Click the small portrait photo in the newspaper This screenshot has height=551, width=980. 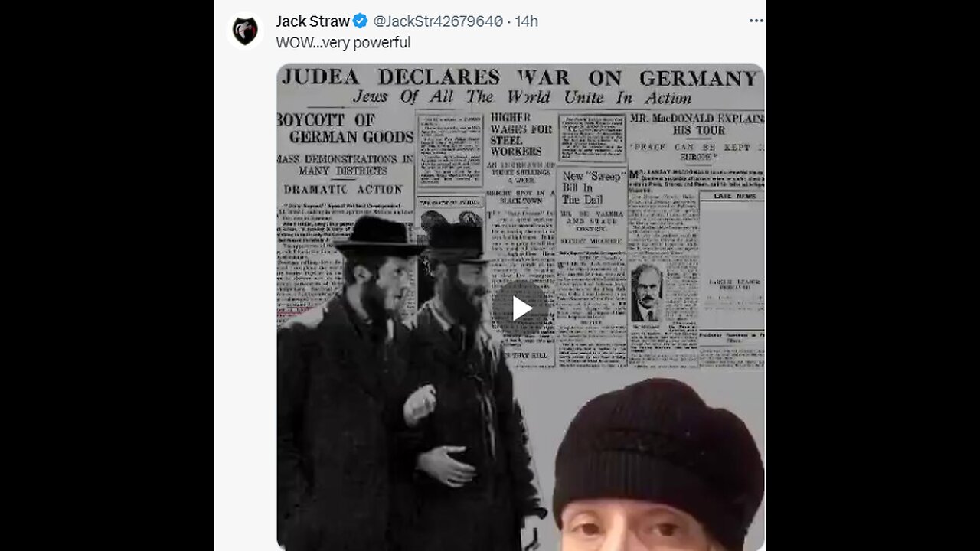[x=646, y=292]
